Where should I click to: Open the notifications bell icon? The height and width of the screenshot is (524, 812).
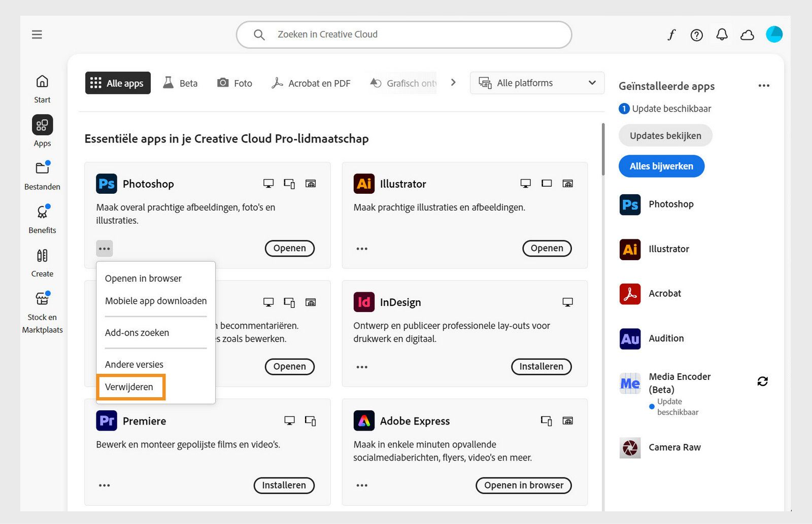tap(721, 34)
